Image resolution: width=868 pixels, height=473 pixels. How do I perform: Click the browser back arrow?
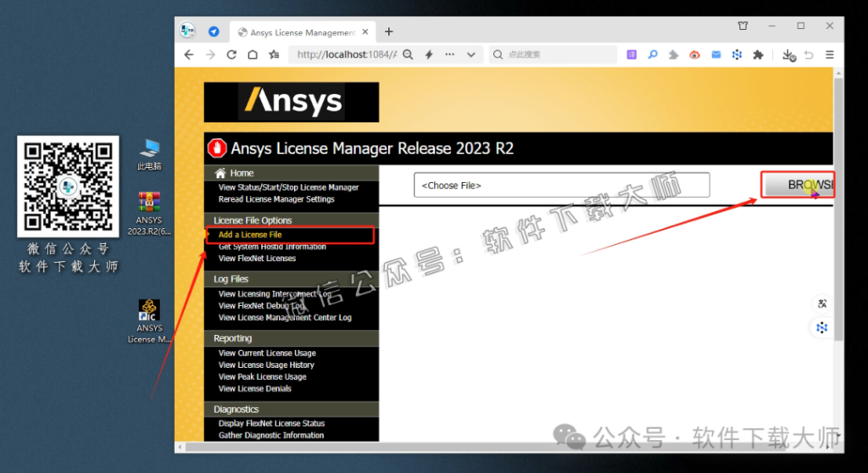189,55
